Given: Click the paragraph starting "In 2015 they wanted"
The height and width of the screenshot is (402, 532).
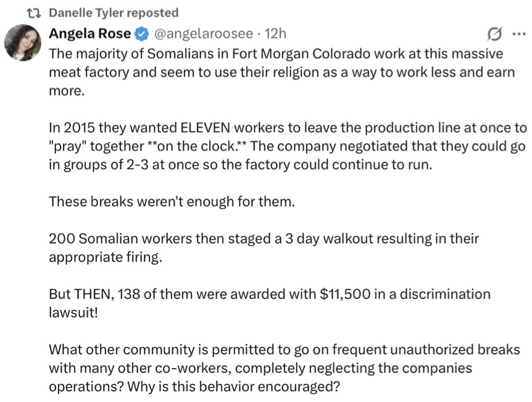Looking at the screenshot, I should pyautogui.click(x=288, y=147).
